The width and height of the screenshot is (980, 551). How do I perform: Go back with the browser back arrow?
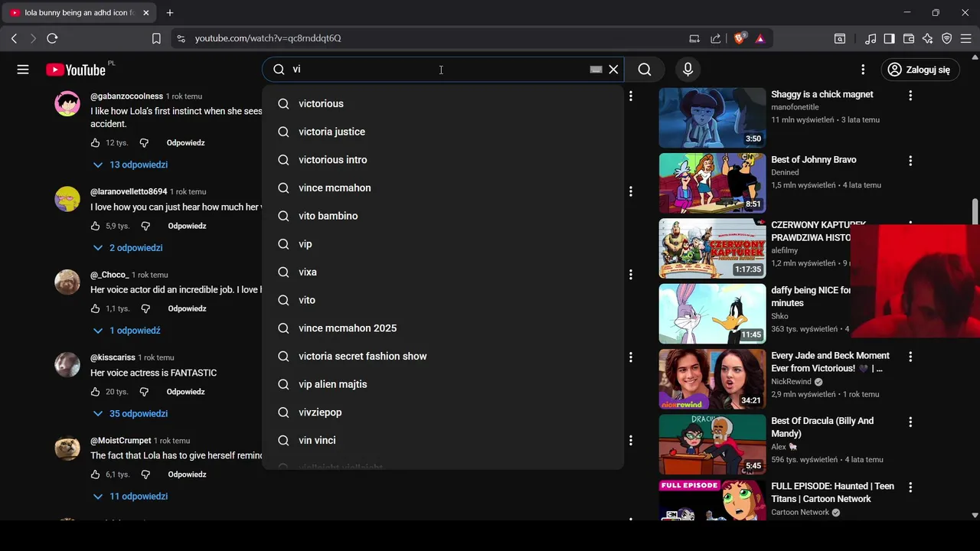(14, 38)
